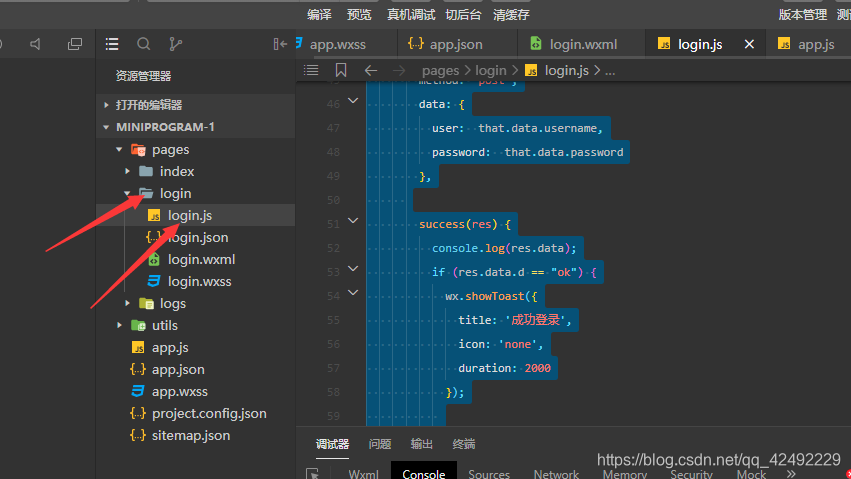The height and width of the screenshot is (479, 851).
Task: Switch to the Security devtools tab
Action: (x=691, y=474)
